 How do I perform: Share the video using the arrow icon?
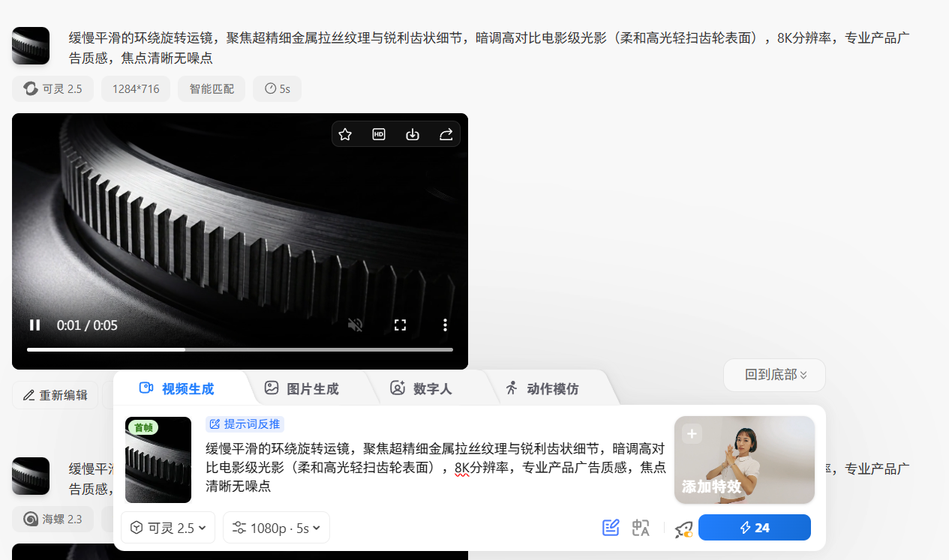(x=446, y=134)
